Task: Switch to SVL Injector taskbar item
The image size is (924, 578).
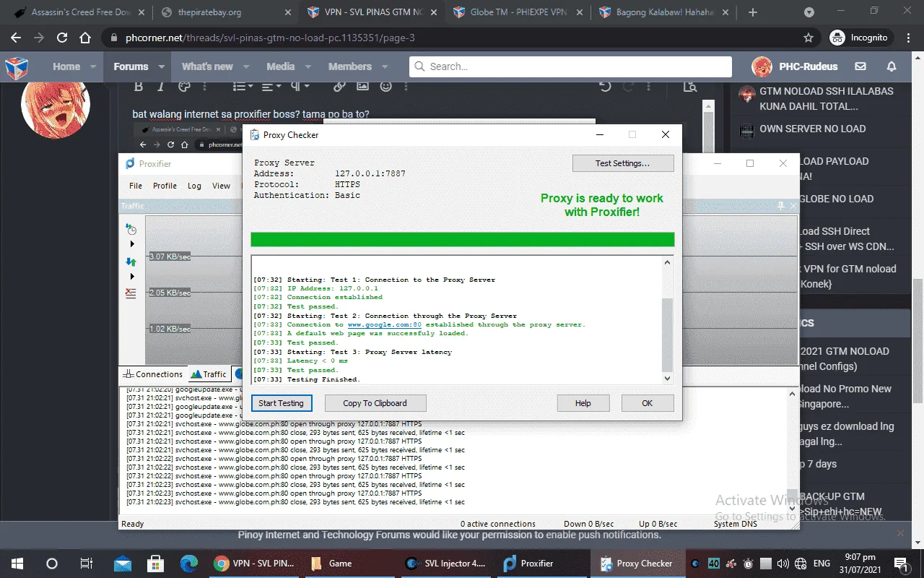Action: pyautogui.click(x=447, y=564)
